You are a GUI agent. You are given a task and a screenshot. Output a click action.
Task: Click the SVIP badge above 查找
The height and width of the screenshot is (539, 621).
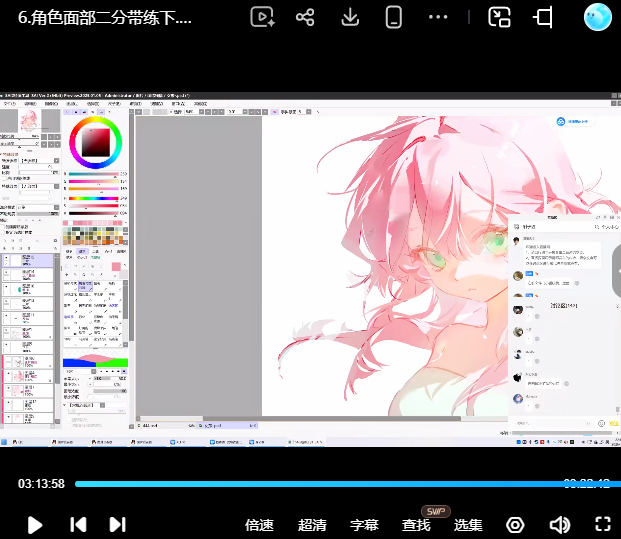click(x=436, y=511)
